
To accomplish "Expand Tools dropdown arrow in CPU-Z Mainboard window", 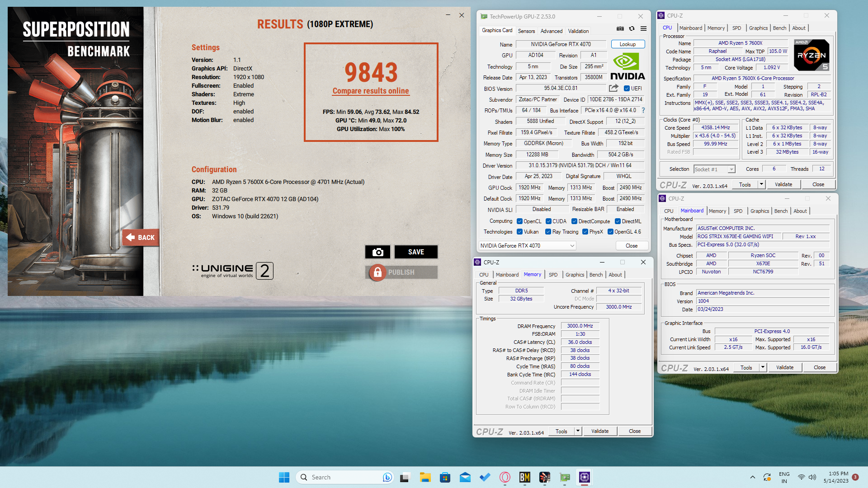I will click(763, 367).
